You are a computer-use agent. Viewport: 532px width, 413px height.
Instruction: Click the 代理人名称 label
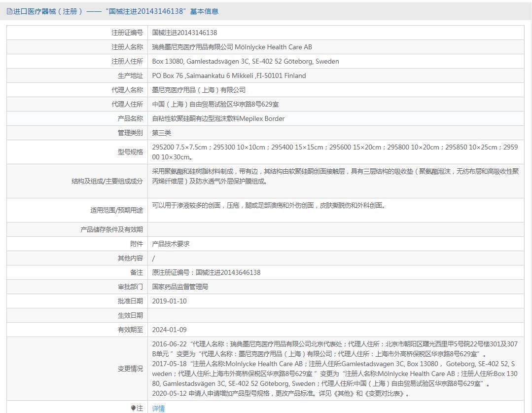tap(127, 90)
